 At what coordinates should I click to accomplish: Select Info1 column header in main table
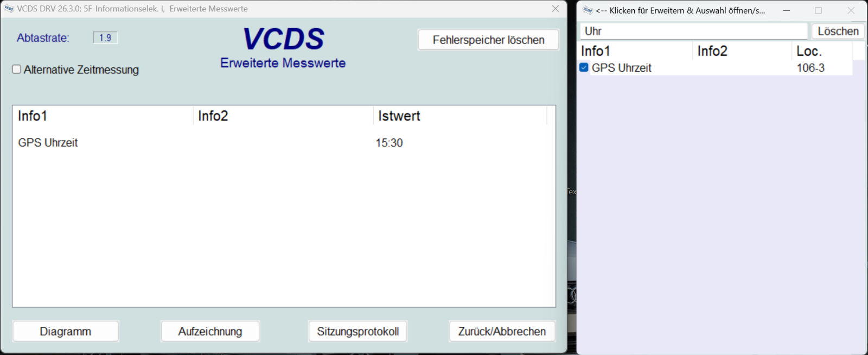point(103,116)
